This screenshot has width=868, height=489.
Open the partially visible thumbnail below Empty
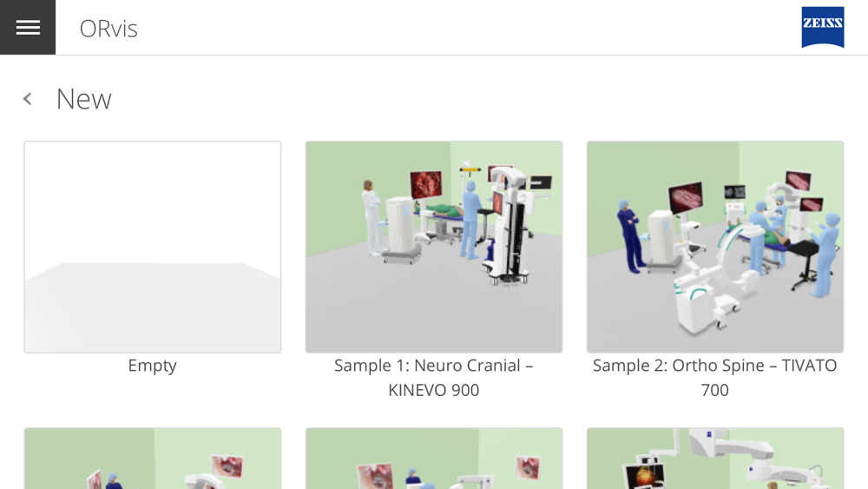[x=153, y=459]
